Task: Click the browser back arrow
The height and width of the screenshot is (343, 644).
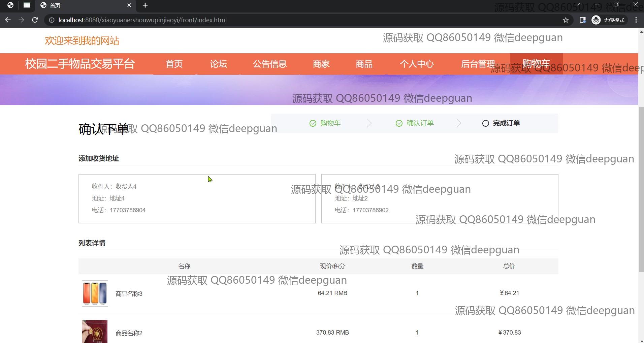Action: [8, 20]
